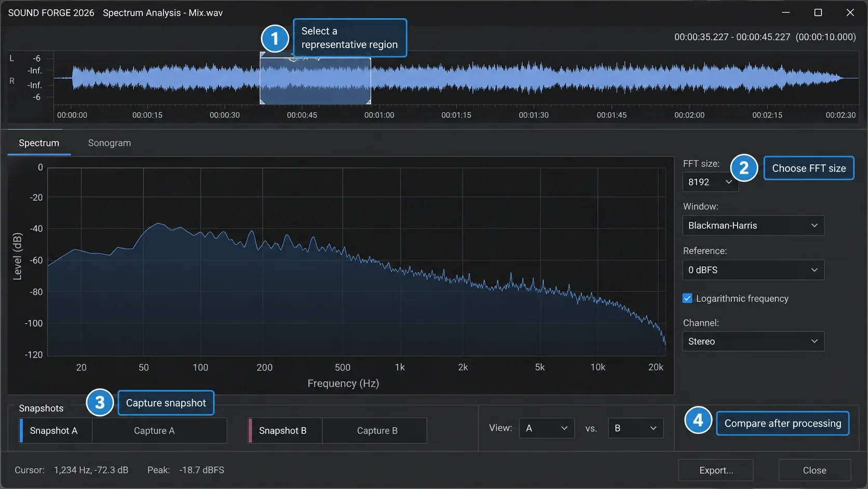Click the selection's bottom-right corner handle
This screenshot has width=868, height=489.
(x=369, y=102)
